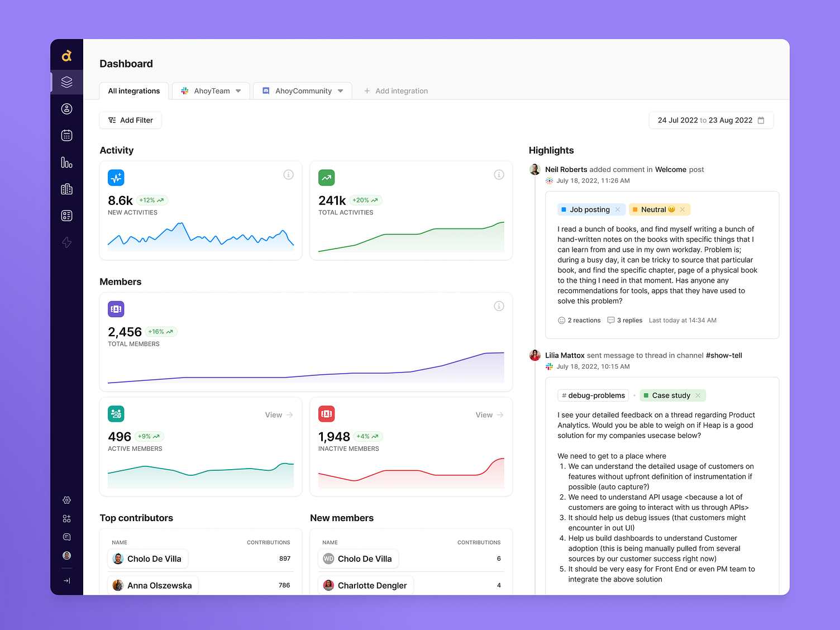Viewport: 840px width, 630px height.
Task: Select the reports card icon in sidebar
Action: pyautogui.click(x=66, y=216)
